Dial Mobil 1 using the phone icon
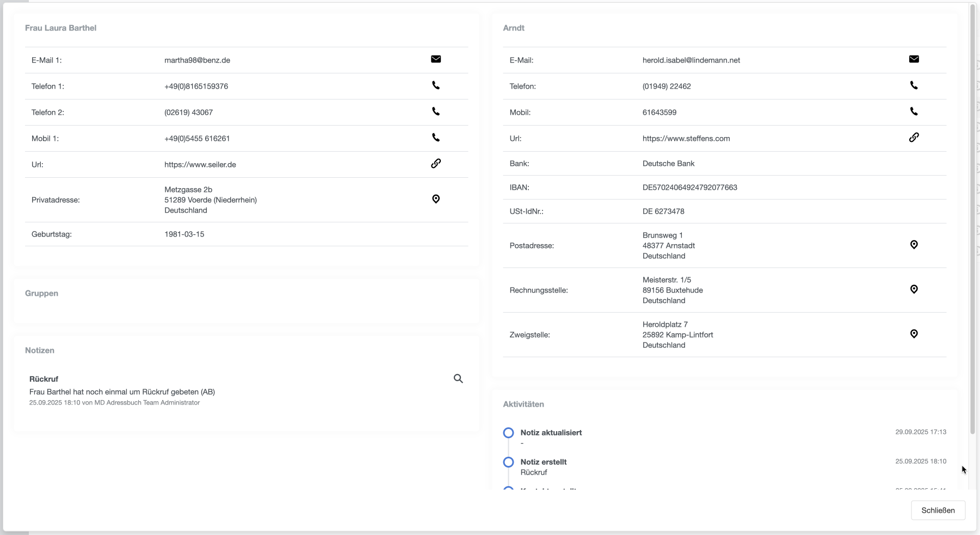Viewport: 980px width, 535px height. tap(436, 138)
